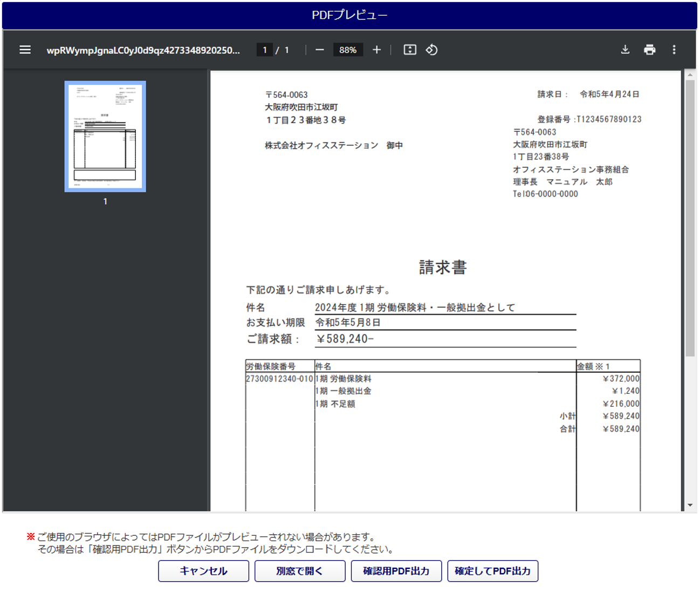This screenshot has width=700, height=607.
Task: Print the PDF document
Action: coord(649,50)
